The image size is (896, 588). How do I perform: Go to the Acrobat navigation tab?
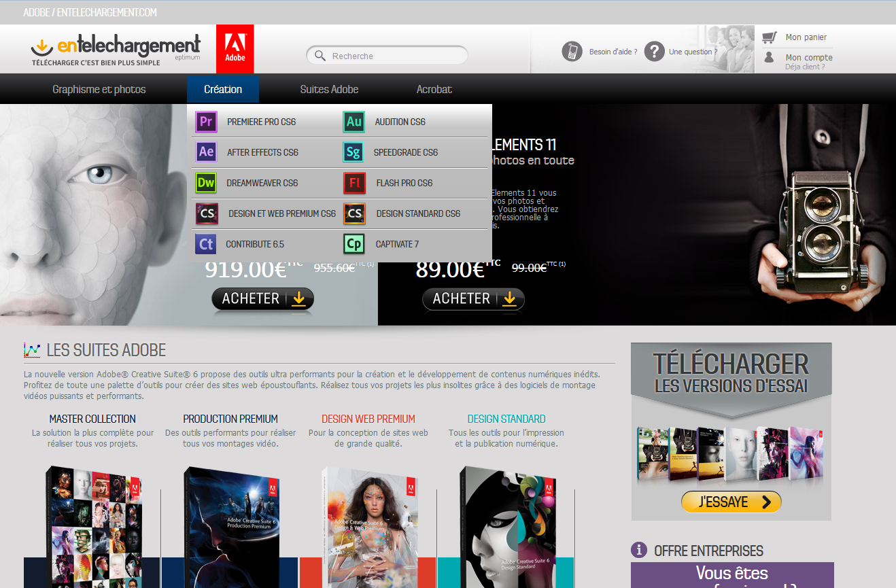[434, 89]
